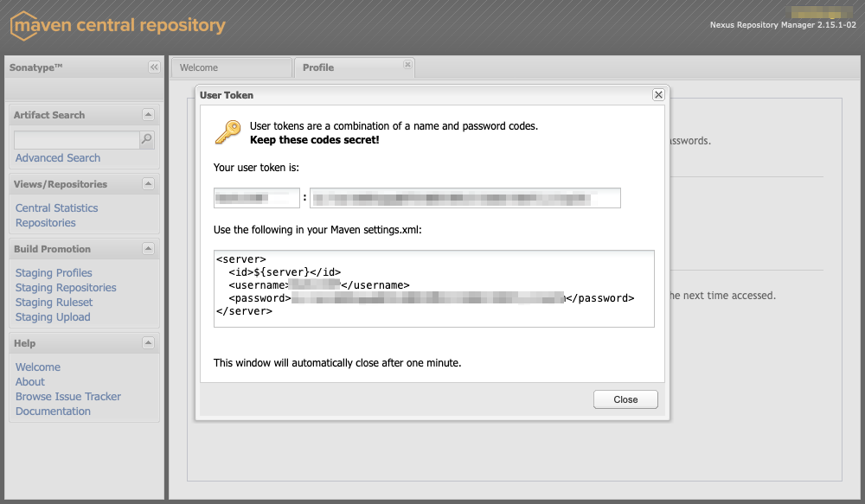Close the Profile tab with its x icon
Image resolution: width=865 pixels, height=504 pixels.
coord(407,65)
